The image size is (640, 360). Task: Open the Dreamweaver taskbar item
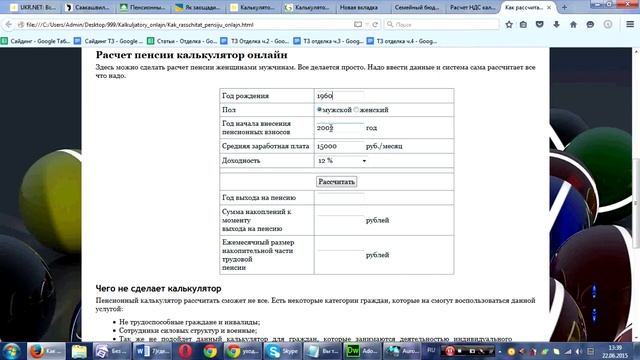click(x=362, y=351)
